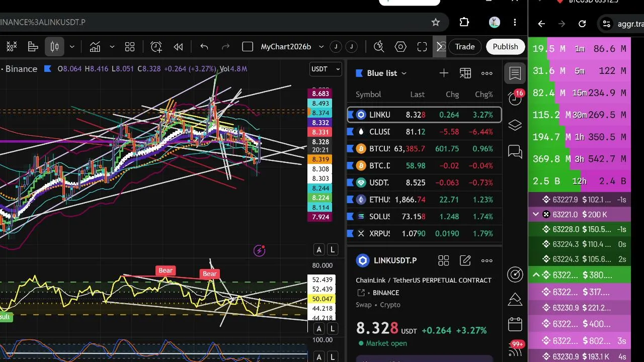Select the CLUSD row showing -6.44%
Screen dimensions: 644x362
[x=425, y=132]
